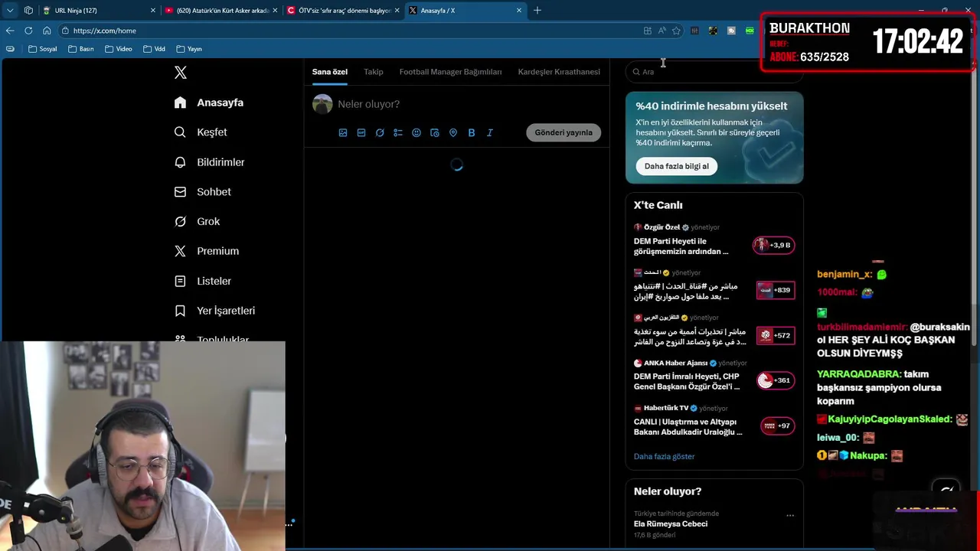Viewport: 980px width, 551px height.
Task: Open more options for Ela Rümeysa Cebeci trend
Action: coord(790,515)
